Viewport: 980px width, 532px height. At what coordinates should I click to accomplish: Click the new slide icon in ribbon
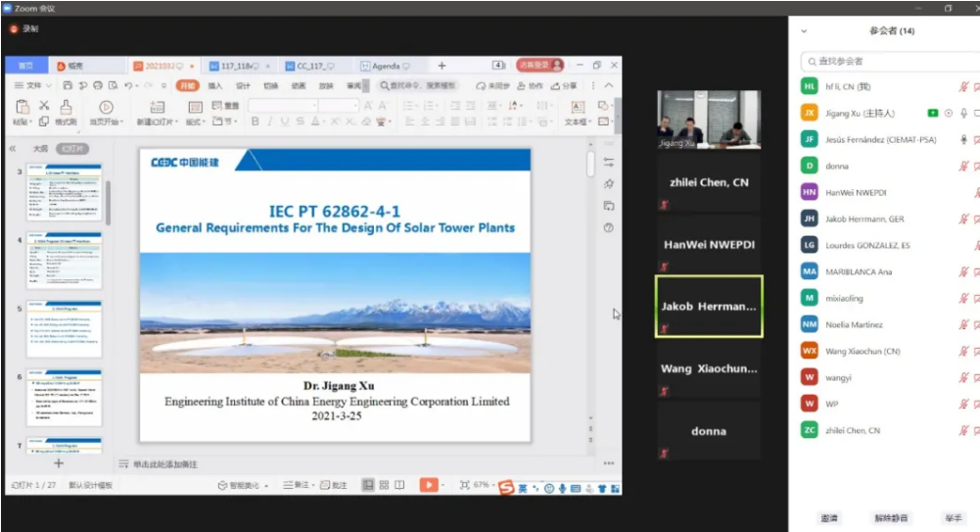coord(157,108)
